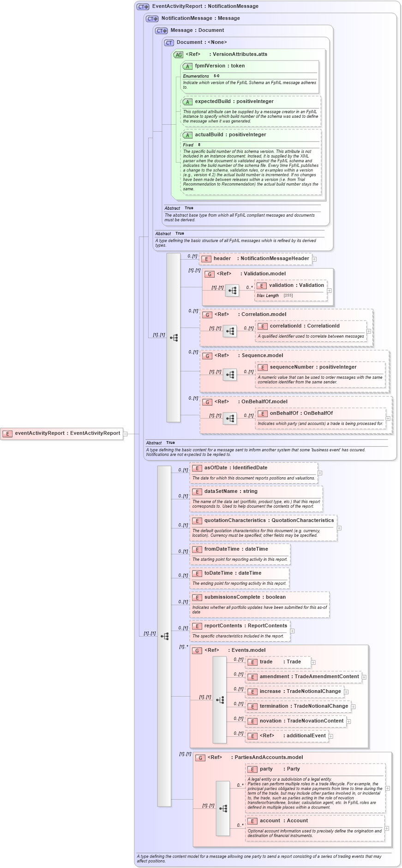The image size is (402, 868).
Task: Click the G icon for Correlation.model
Action: click(207, 315)
